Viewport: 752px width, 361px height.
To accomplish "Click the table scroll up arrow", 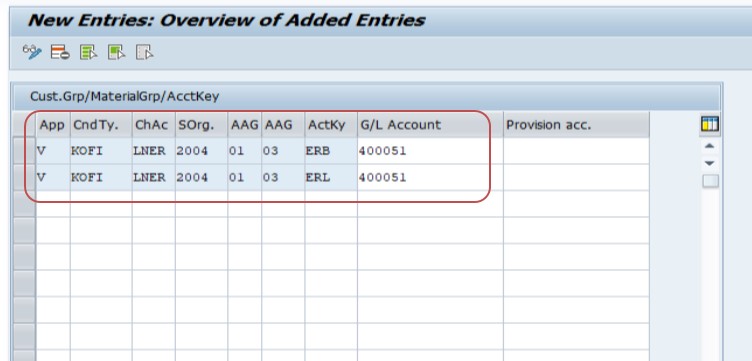I will [x=710, y=146].
